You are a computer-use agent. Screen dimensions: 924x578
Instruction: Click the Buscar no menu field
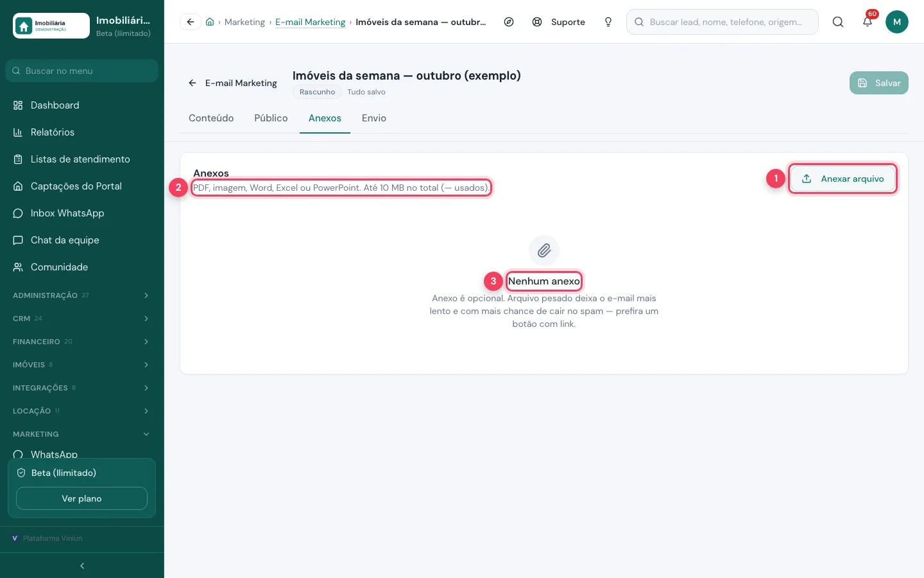tap(81, 71)
